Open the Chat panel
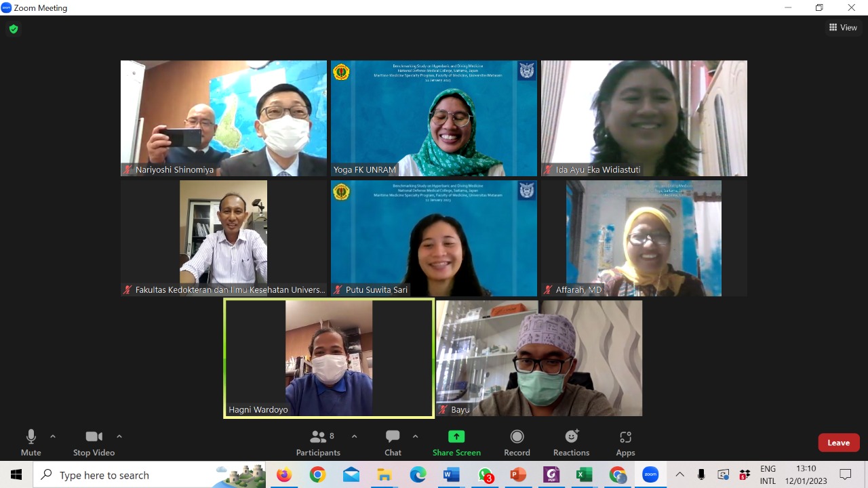Screen dimensions: 868x488 pos(393,443)
